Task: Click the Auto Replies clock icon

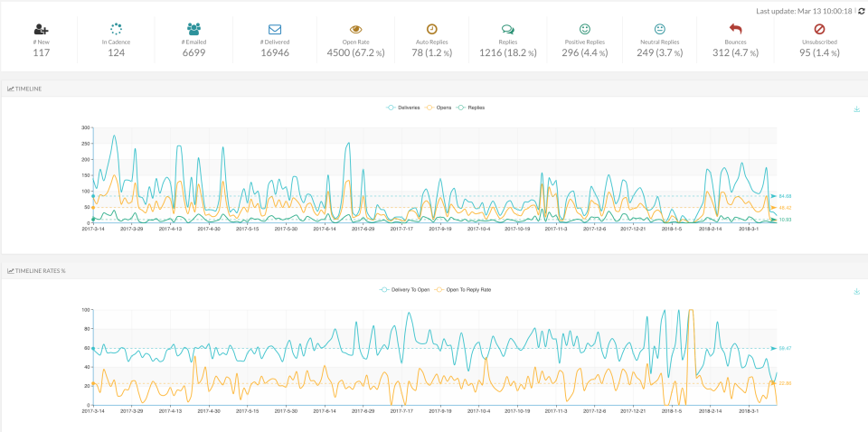Action: (432, 29)
